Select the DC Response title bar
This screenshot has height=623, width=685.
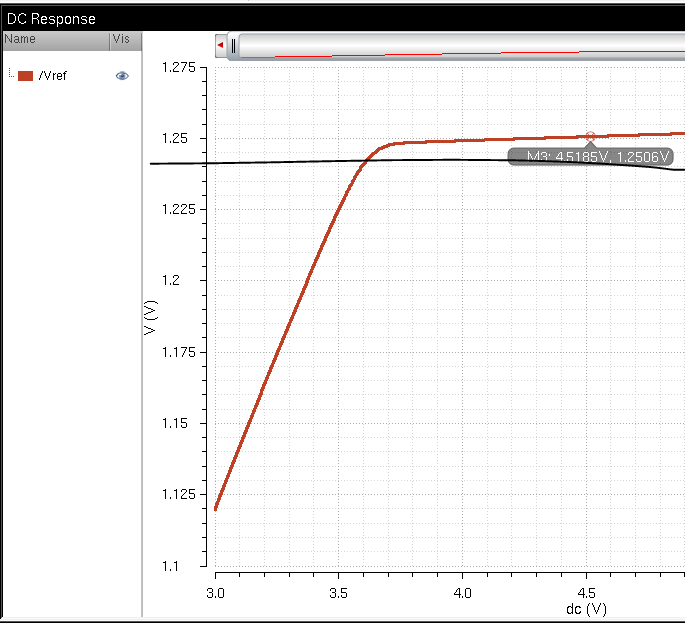[x=52, y=19]
